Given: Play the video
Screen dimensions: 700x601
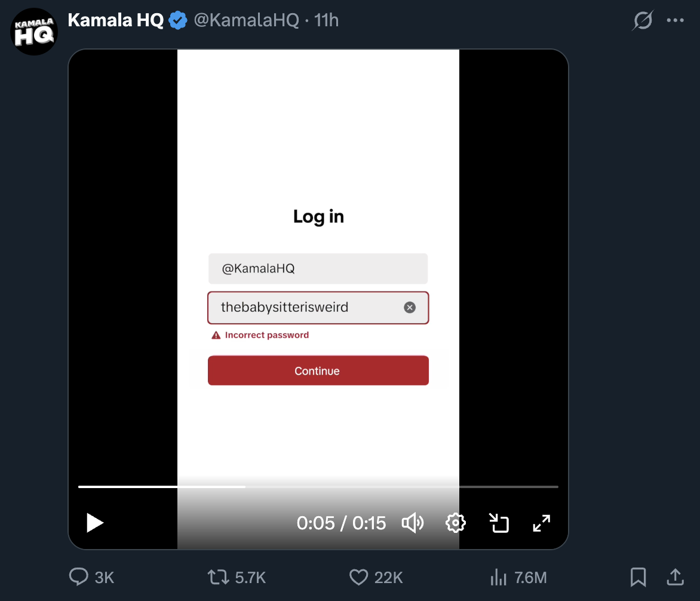Looking at the screenshot, I should coord(95,523).
